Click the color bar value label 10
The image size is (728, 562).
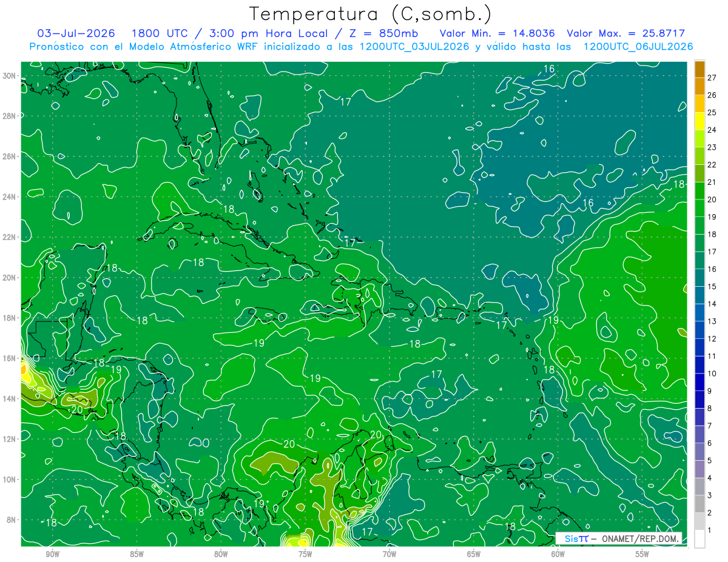[x=712, y=373]
